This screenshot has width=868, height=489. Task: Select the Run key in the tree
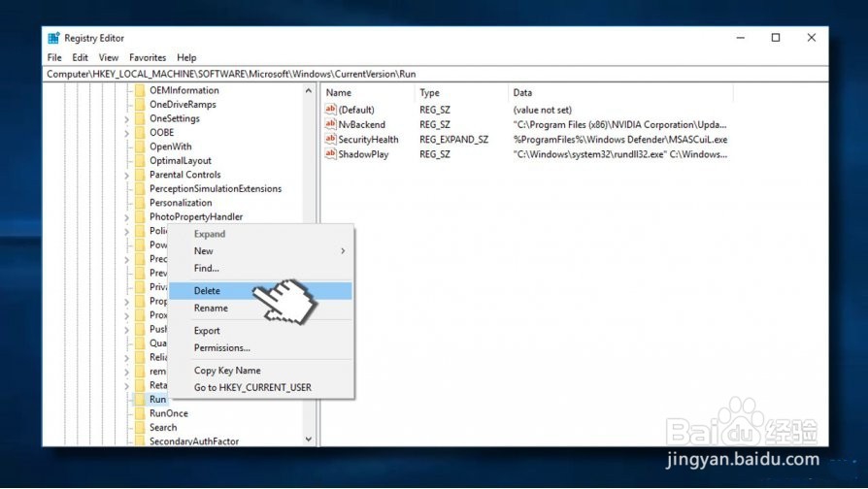pos(157,400)
